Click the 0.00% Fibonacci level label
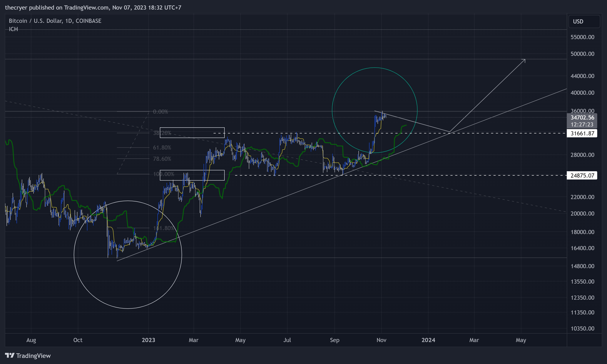The height and width of the screenshot is (364, 607). [161, 112]
